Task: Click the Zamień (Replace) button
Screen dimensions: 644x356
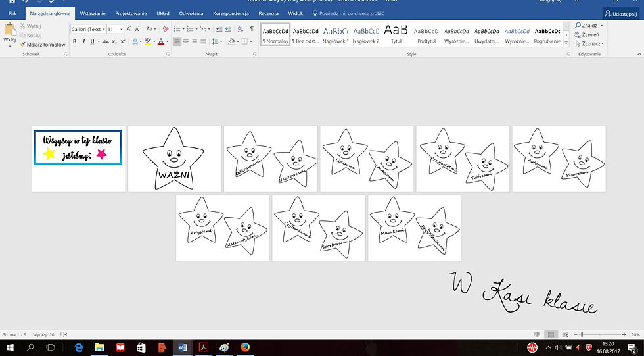Action: (587, 34)
